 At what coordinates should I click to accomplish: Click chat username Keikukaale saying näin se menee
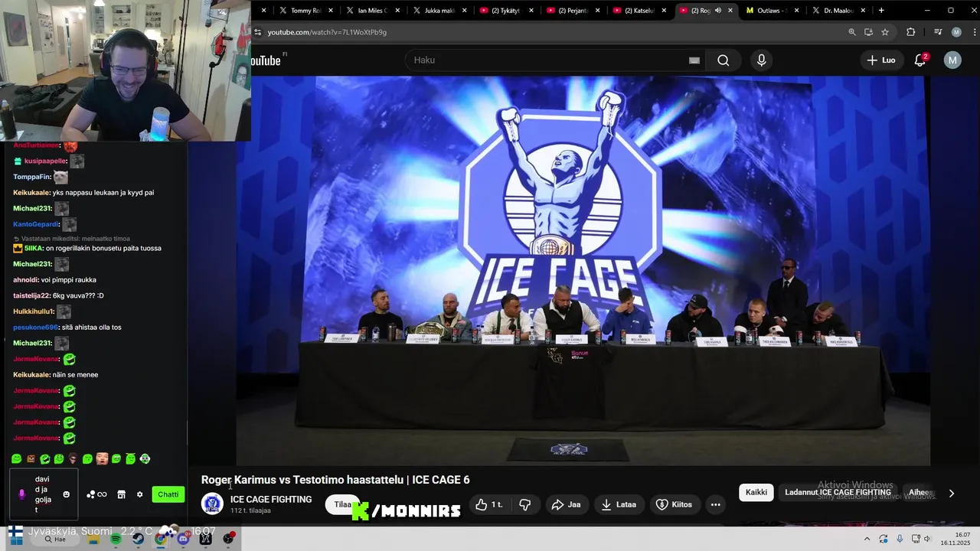[31, 375]
